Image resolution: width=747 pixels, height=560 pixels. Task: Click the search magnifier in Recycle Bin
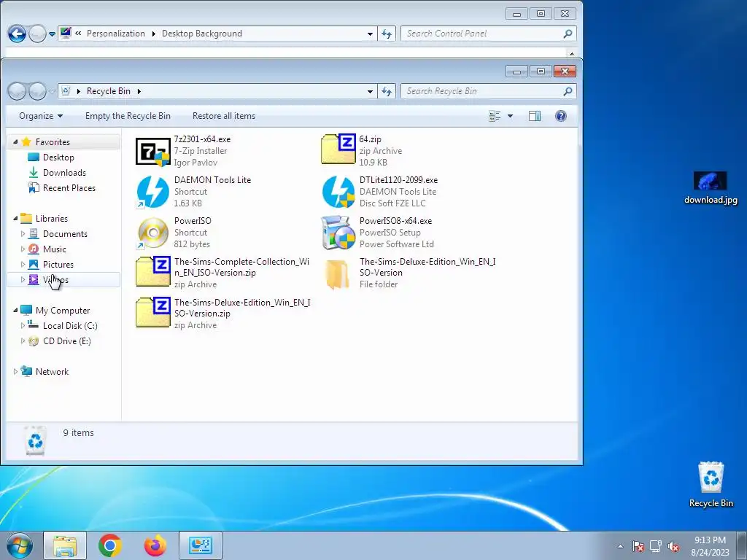568,91
